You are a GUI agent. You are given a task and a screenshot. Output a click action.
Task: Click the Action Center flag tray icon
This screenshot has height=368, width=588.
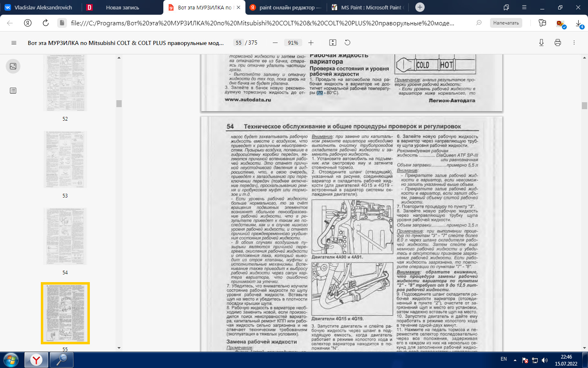pos(525,360)
